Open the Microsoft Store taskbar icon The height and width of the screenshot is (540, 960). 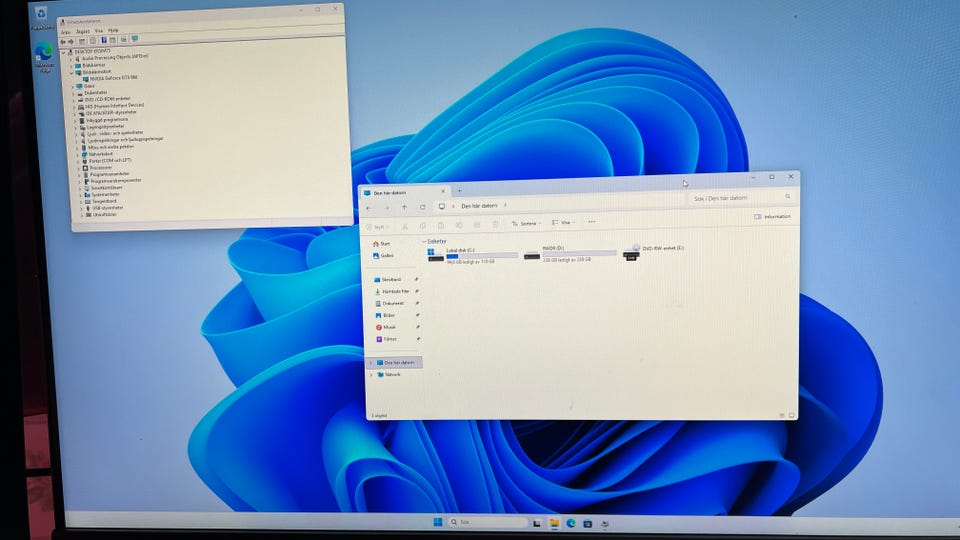(x=589, y=522)
